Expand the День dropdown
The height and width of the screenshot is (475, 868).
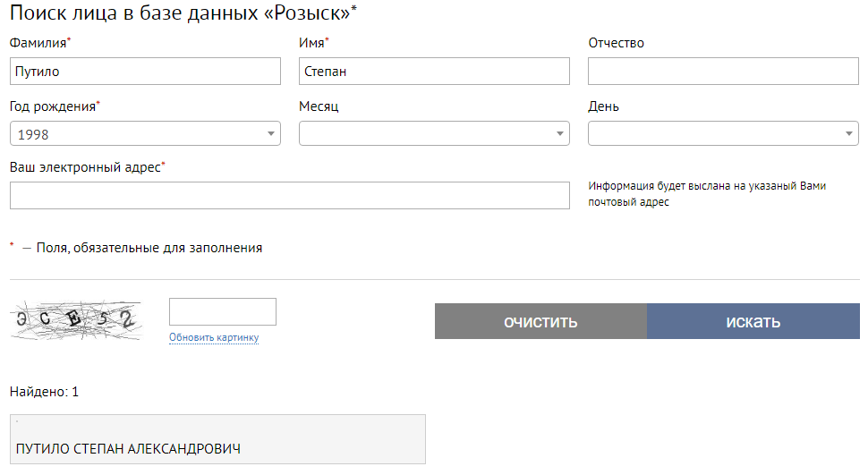tap(723, 134)
